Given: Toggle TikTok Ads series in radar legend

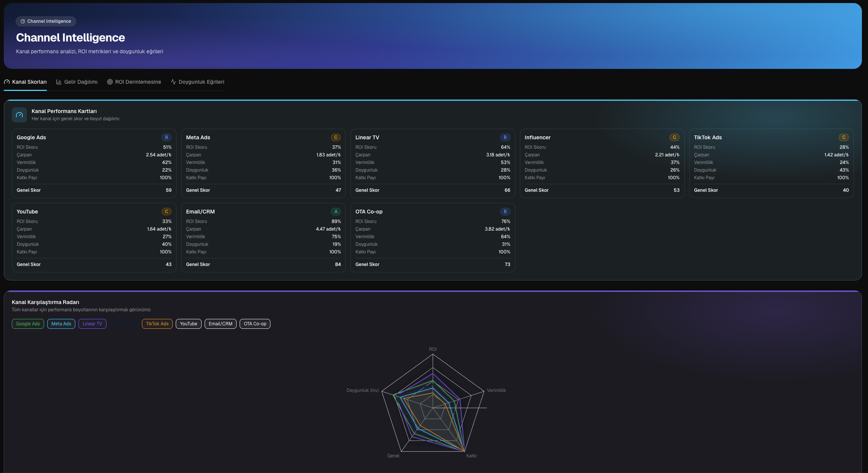Looking at the screenshot, I should (157, 324).
